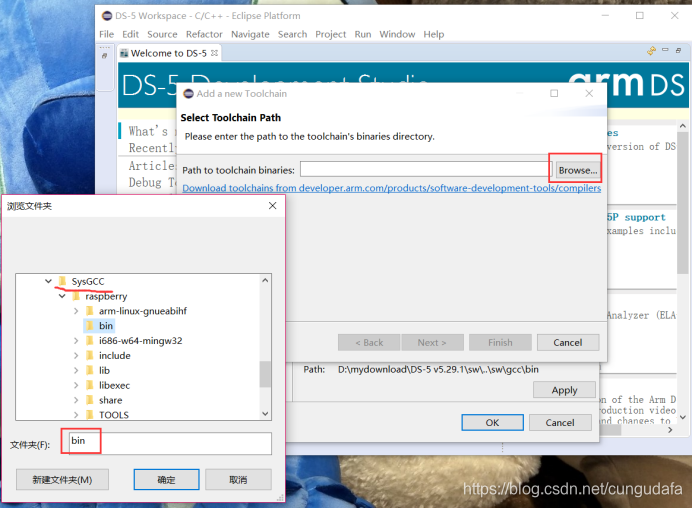Click the folder tree scrollbar thumb
693x508 pixels.
pos(265,374)
